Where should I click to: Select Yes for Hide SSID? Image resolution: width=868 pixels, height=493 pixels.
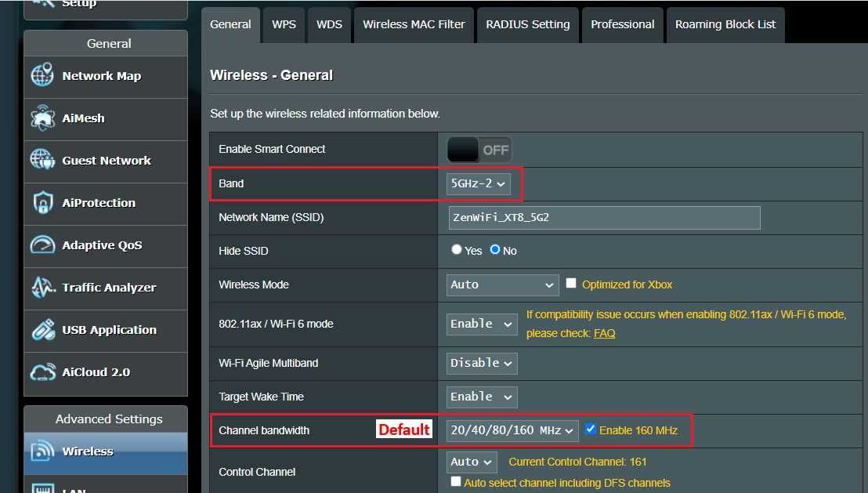[x=456, y=250]
